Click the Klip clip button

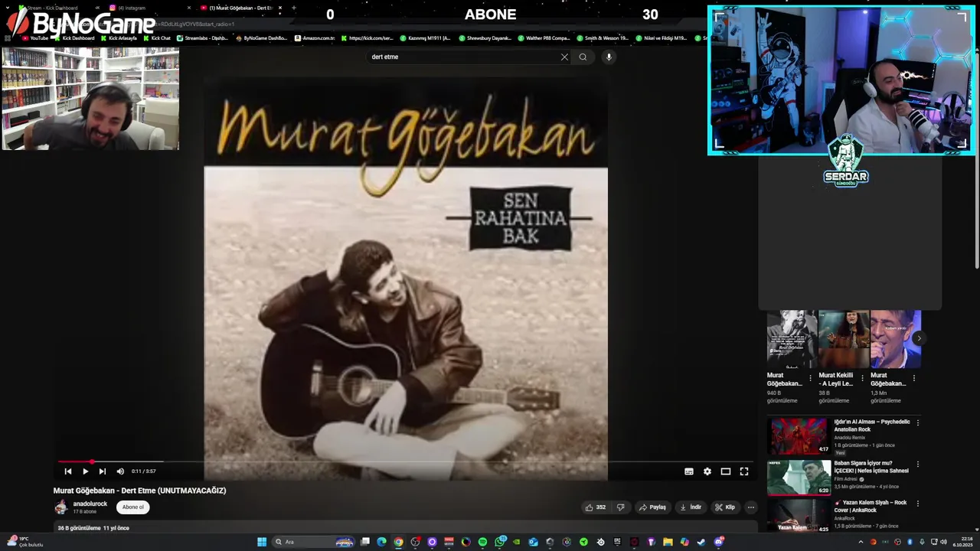(x=725, y=507)
